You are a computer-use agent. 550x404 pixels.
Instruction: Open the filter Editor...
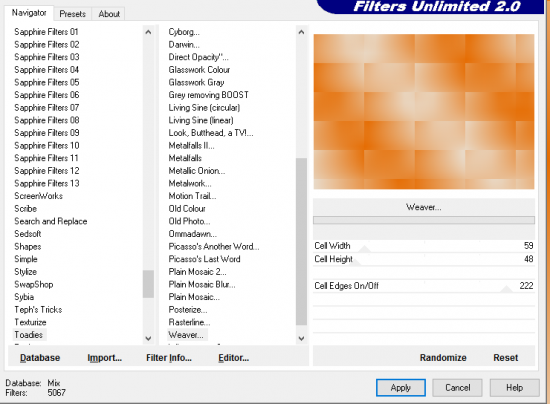coord(234,358)
